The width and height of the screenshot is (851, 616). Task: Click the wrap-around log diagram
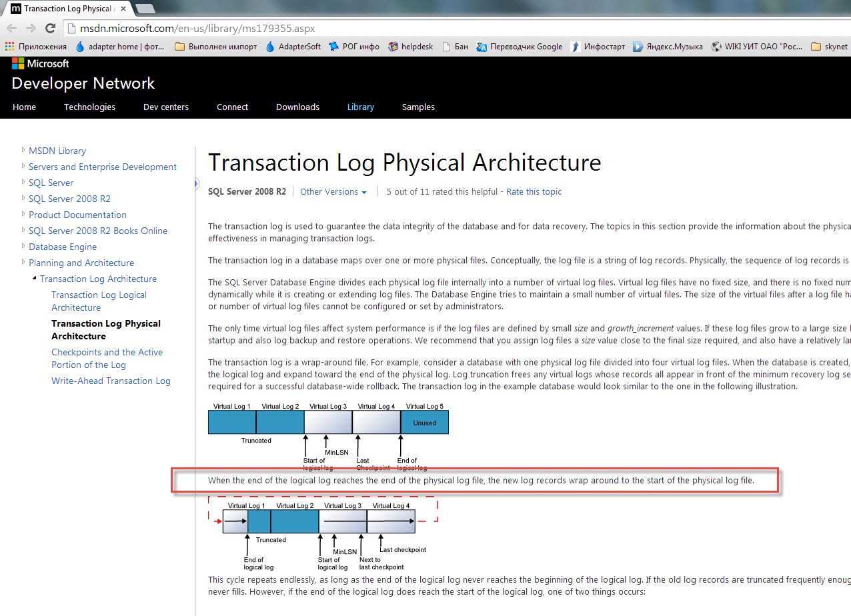pos(323,534)
